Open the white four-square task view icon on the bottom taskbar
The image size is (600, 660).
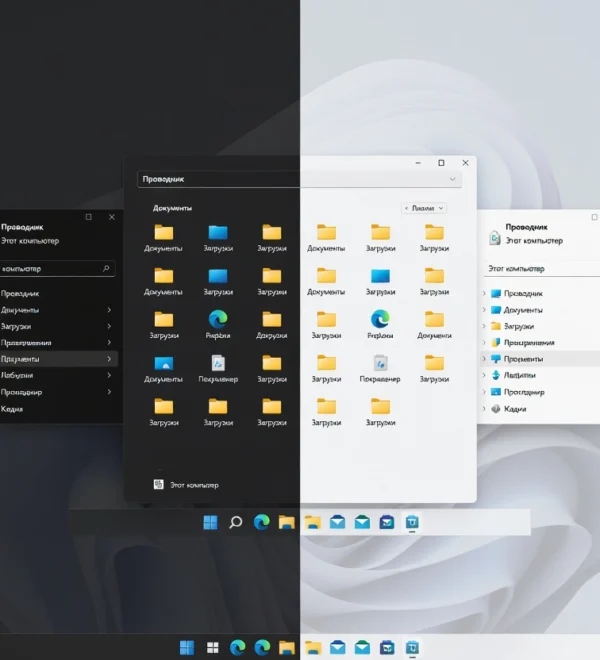[213, 647]
